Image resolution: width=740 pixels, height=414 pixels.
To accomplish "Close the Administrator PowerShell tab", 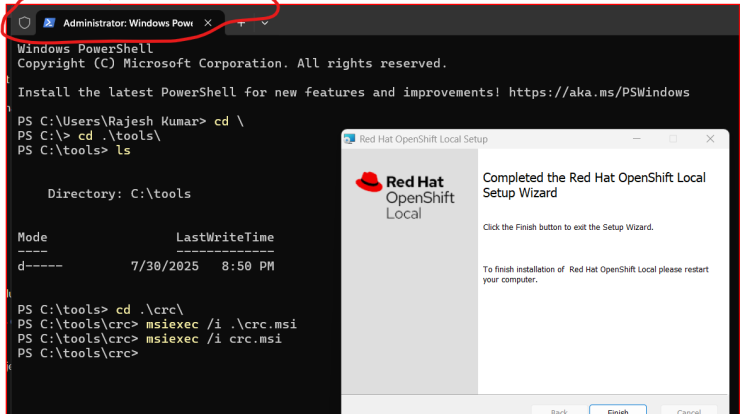I will coord(208,23).
